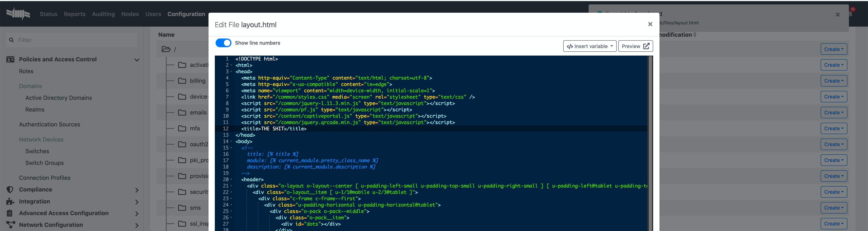
Task: Go to the Auditing tab
Action: (103, 14)
